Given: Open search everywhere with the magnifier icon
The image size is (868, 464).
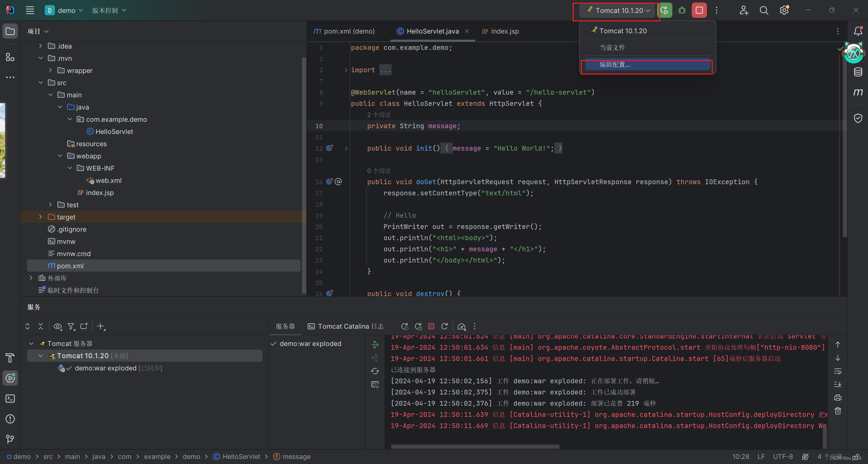Looking at the screenshot, I should (764, 10).
